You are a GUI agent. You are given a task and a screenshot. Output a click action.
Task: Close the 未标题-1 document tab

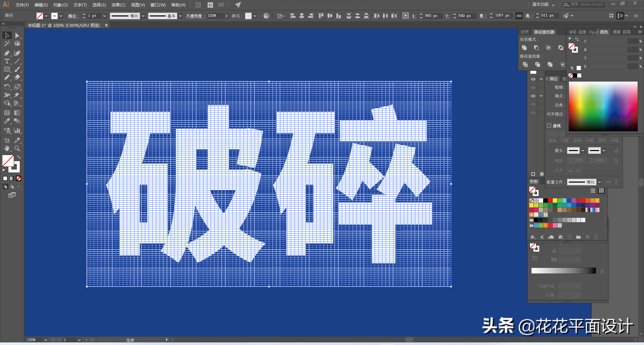click(x=106, y=25)
